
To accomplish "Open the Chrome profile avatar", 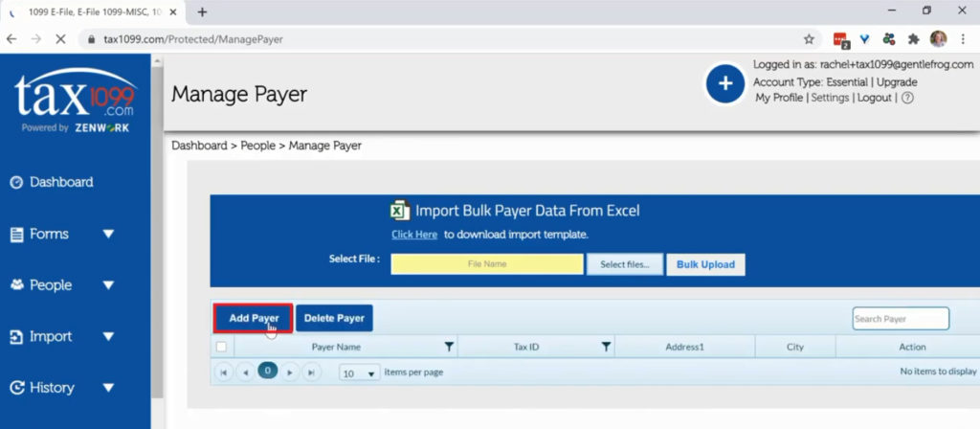I will pyautogui.click(x=938, y=39).
